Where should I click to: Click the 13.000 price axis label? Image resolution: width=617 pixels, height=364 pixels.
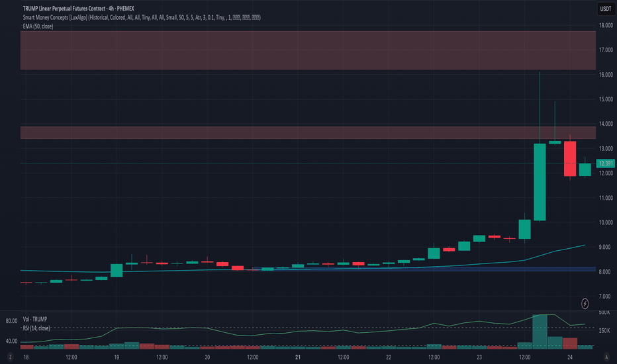606,148
